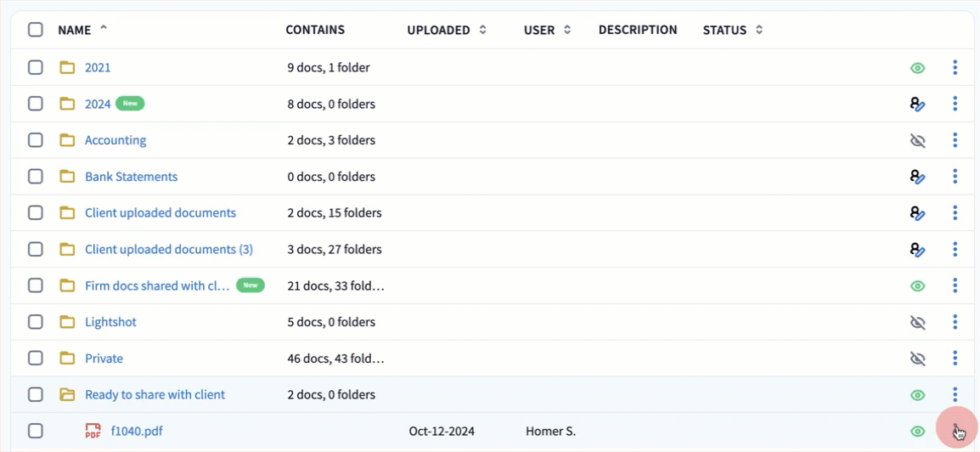Click client-edit icon for Client uploaded documents (3)
980x452 pixels.
[917, 250]
